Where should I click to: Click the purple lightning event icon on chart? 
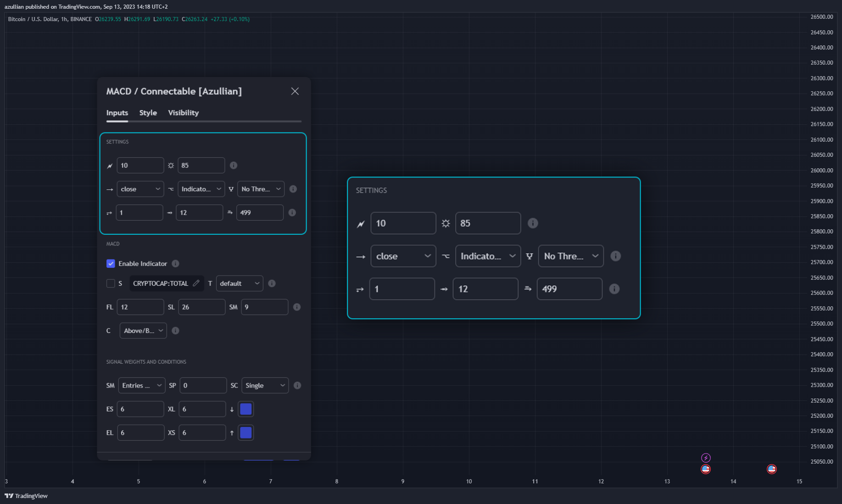point(706,458)
